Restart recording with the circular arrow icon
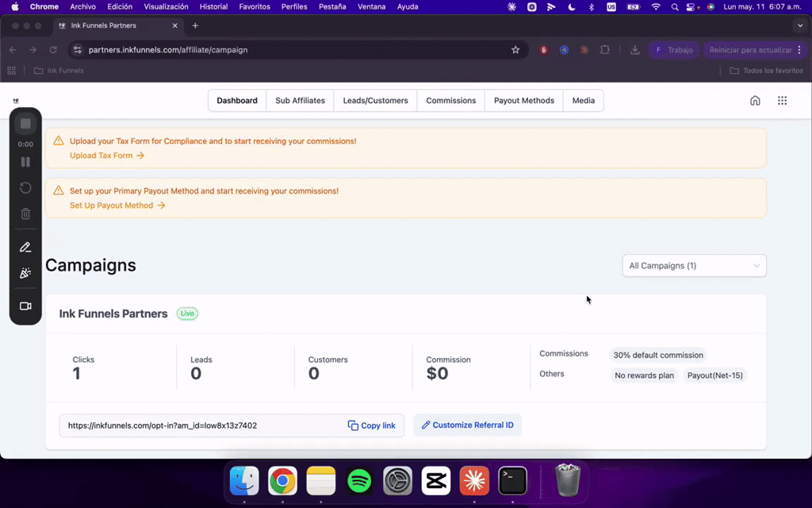The width and height of the screenshot is (812, 508). point(25,187)
